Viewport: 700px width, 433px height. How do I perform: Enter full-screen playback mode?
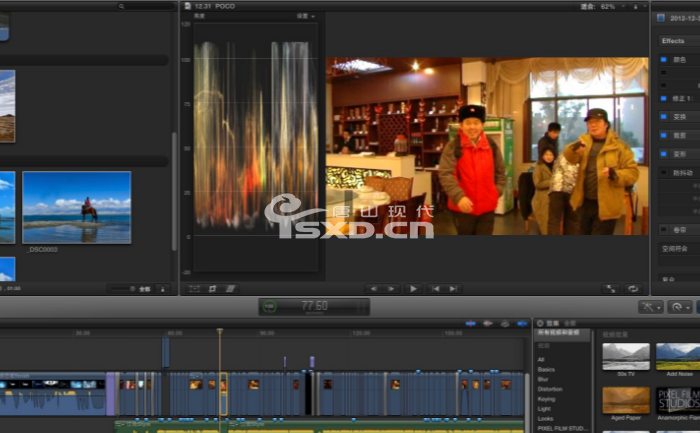coord(611,289)
